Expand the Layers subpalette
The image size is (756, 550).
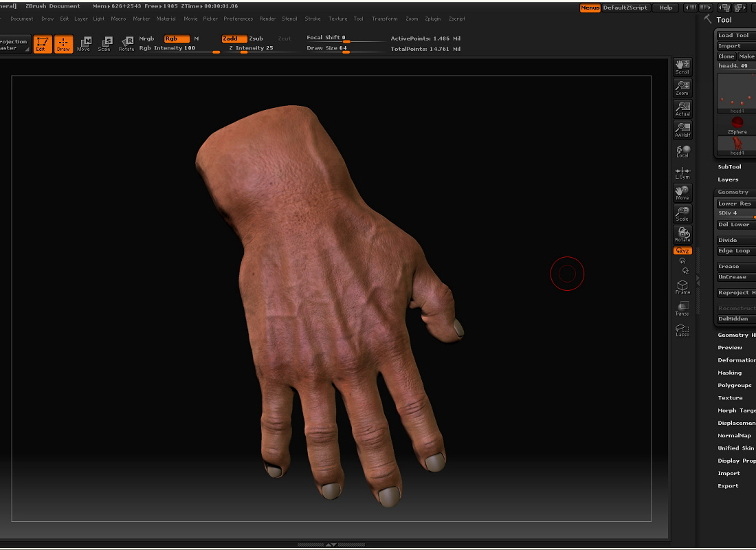pyautogui.click(x=729, y=179)
